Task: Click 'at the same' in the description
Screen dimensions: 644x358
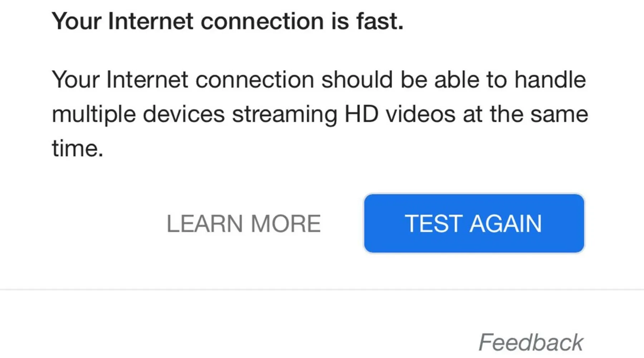Action: click(525, 115)
